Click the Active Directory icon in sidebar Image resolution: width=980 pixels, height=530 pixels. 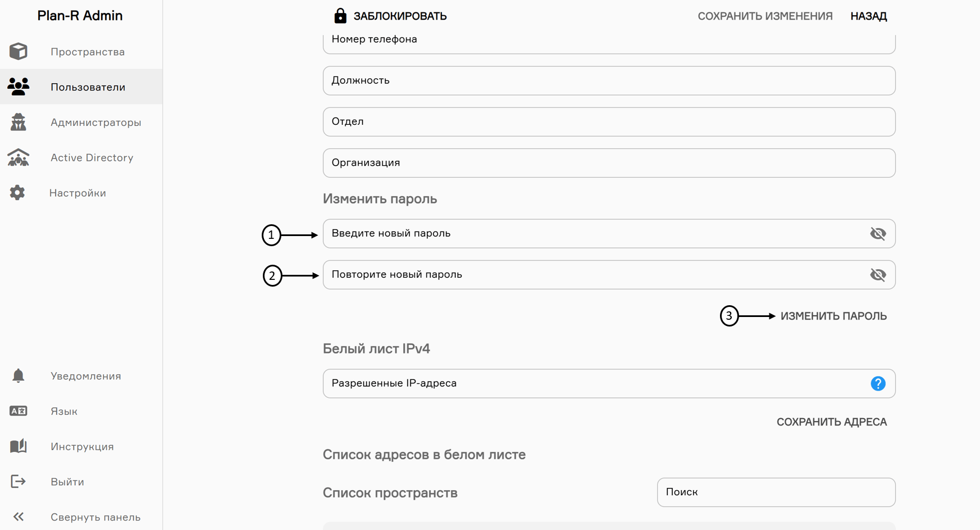[19, 157]
